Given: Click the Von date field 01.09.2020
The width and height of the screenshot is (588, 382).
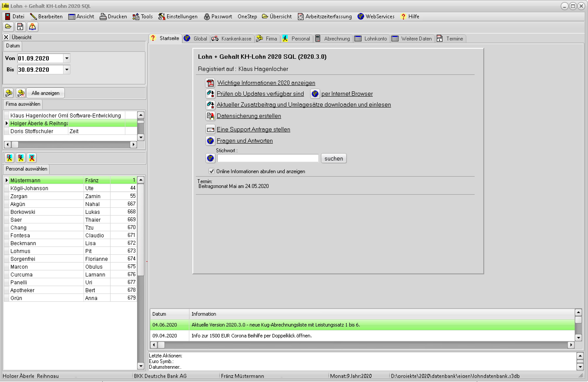Looking at the screenshot, I should pyautogui.click(x=40, y=58).
